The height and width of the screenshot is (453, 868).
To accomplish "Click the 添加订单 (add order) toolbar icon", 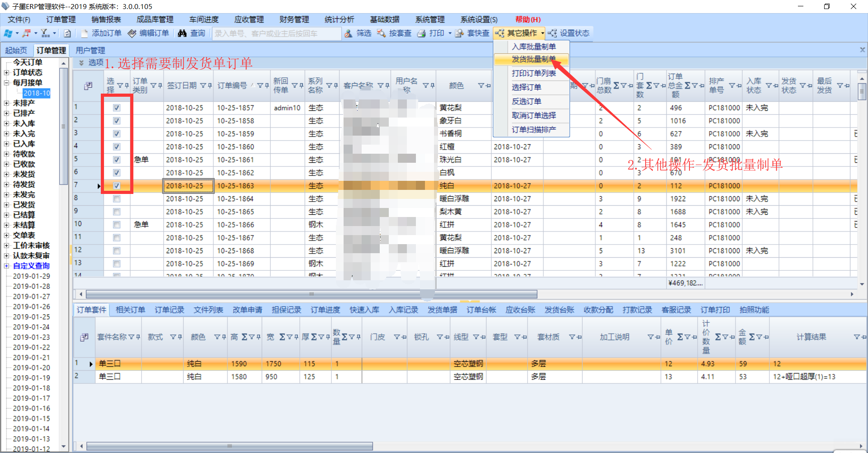I will 85,33.
